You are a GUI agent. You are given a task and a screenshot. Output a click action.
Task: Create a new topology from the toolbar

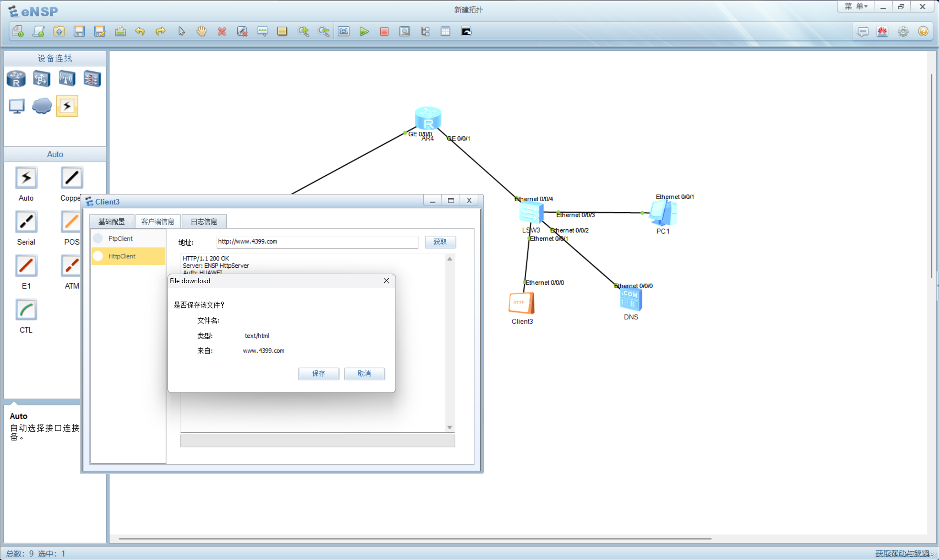coord(18,31)
